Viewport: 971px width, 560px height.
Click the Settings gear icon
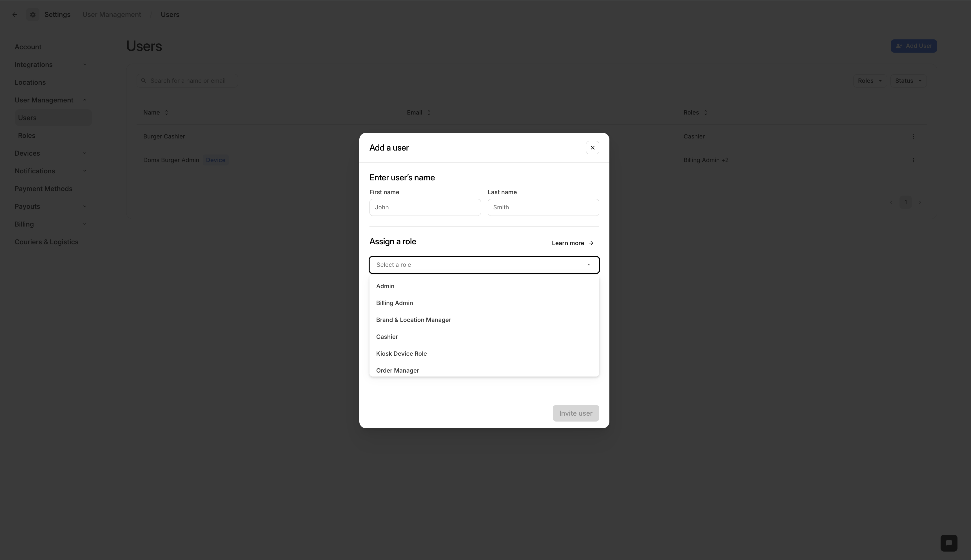tap(33, 15)
